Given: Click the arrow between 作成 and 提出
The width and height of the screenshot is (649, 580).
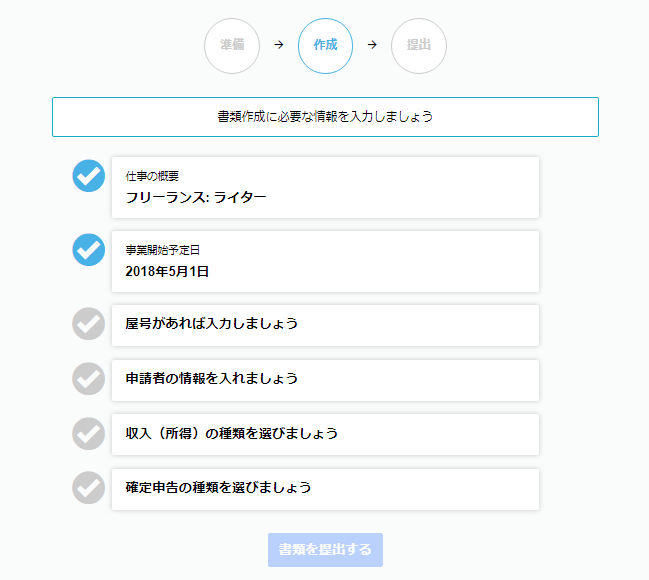Looking at the screenshot, I should (372, 45).
